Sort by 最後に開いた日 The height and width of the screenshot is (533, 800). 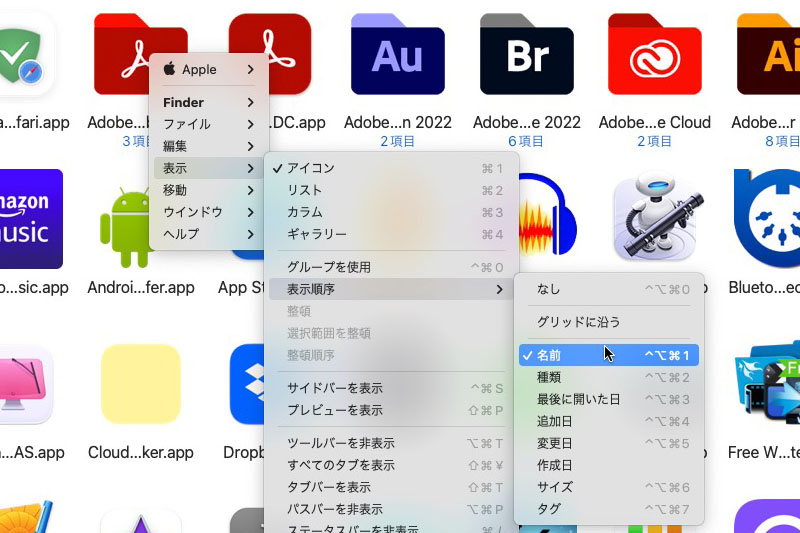[609, 399]
